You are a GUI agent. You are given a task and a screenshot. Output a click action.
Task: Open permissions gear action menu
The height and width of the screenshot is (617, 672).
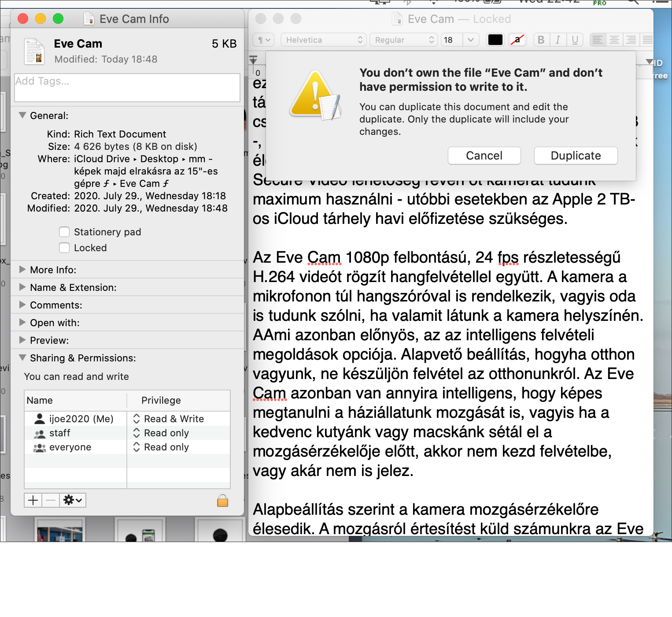coord(73,500)
